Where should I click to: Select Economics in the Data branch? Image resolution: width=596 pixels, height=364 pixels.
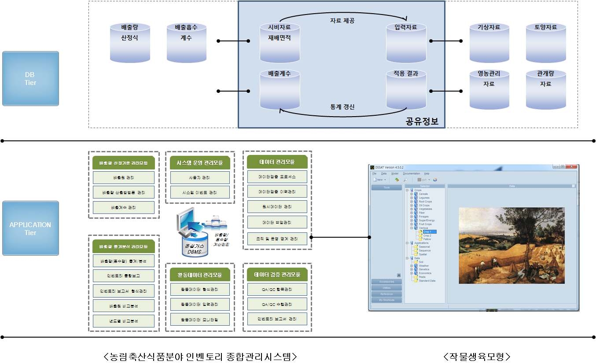pyautogui.click(x=425, y=273)
